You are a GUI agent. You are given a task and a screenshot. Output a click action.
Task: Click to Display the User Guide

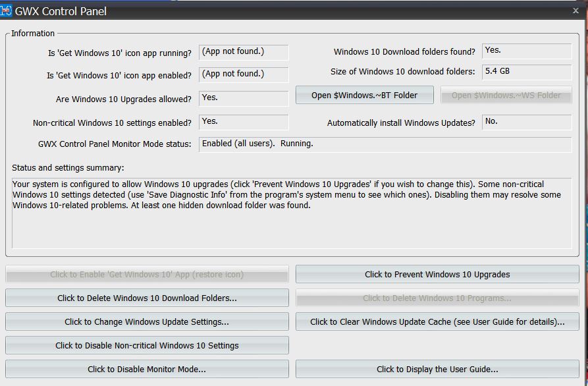point(437,369)
